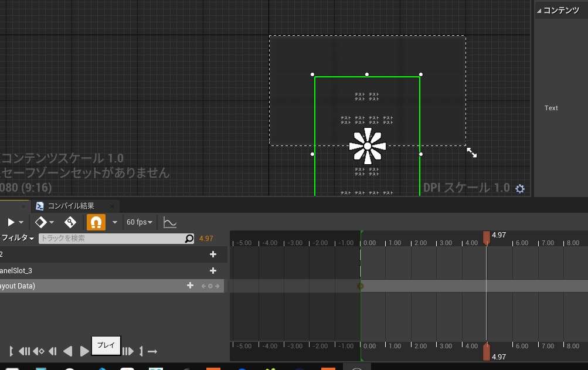Click the top-right widget handle

[x=421, y=74]
